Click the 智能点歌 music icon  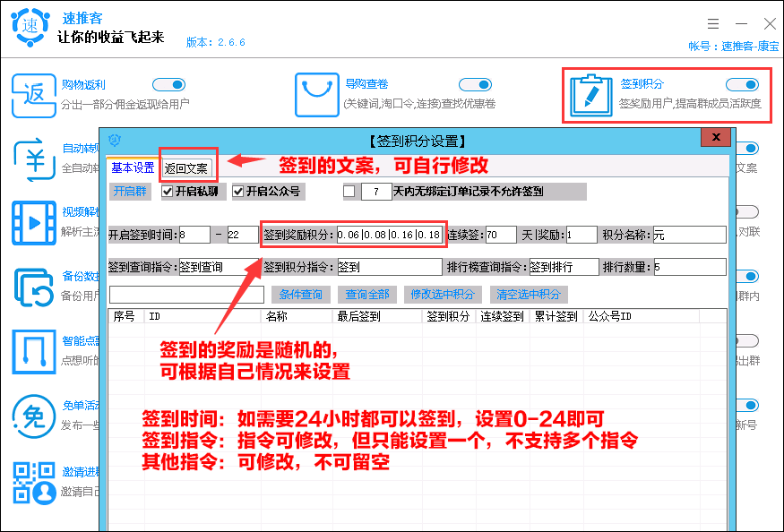(x=34, y=351)
